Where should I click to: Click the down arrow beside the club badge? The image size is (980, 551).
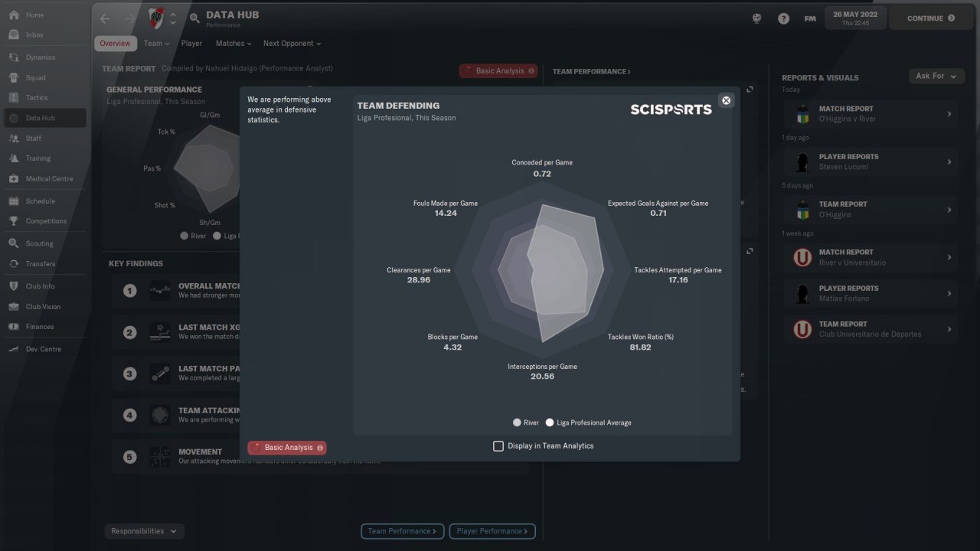point(172,22)
